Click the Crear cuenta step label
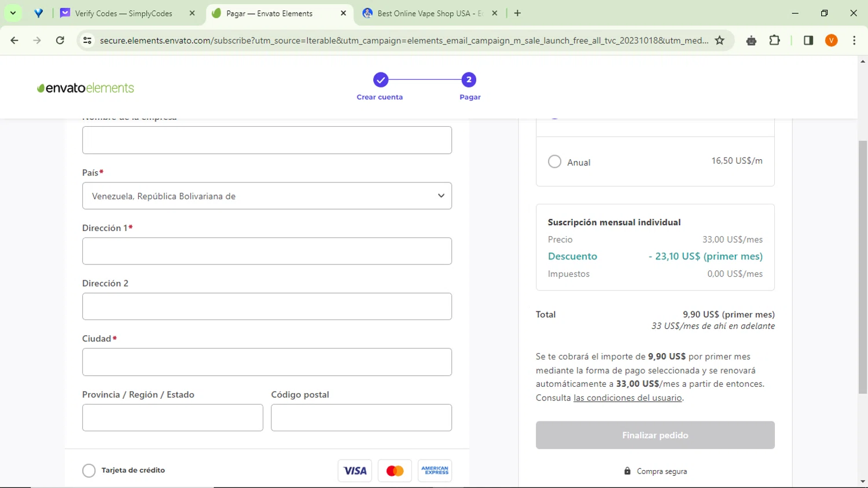 pyautogui.click(x=380, y=97)
